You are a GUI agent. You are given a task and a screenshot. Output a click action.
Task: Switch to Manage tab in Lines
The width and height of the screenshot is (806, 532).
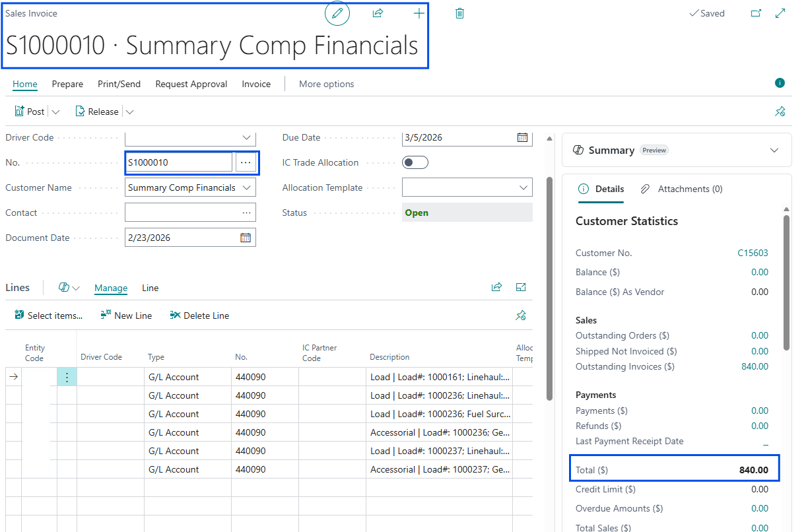[111, 288]
